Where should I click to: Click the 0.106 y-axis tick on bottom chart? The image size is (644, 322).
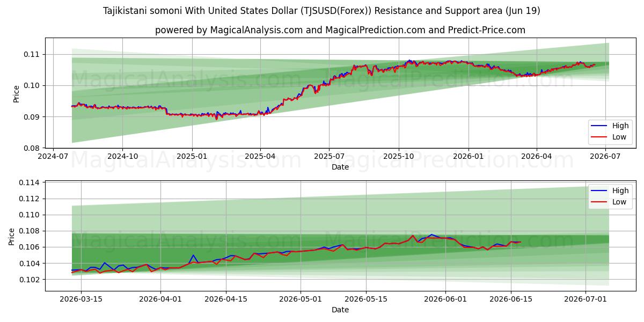pyautogui.click(x=31, y=247)
